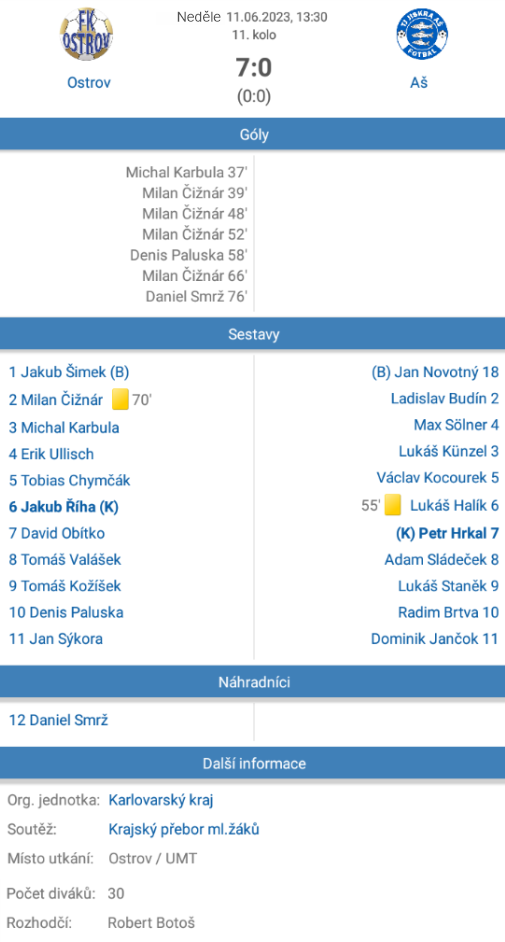Click the FK Ostrov club logo
Image resolution: width=505 pixels, height=942 pixels.
(x=88, y=34)
